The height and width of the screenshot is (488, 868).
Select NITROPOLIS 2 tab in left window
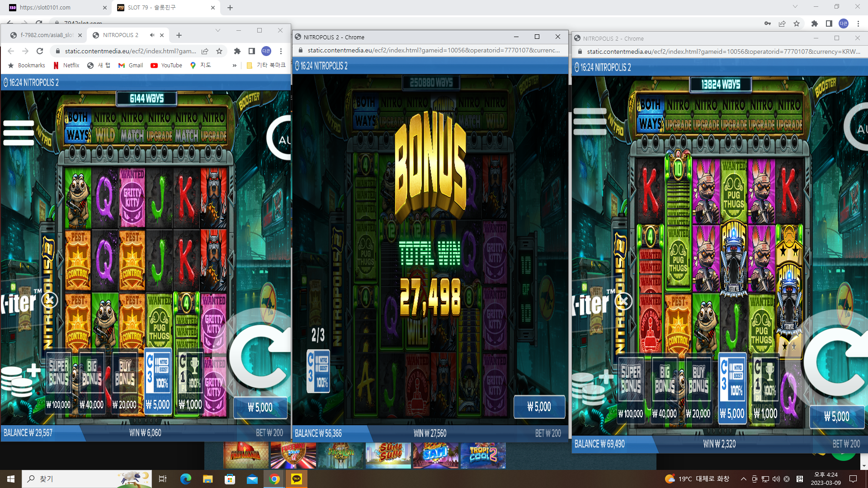click(120, 35)
